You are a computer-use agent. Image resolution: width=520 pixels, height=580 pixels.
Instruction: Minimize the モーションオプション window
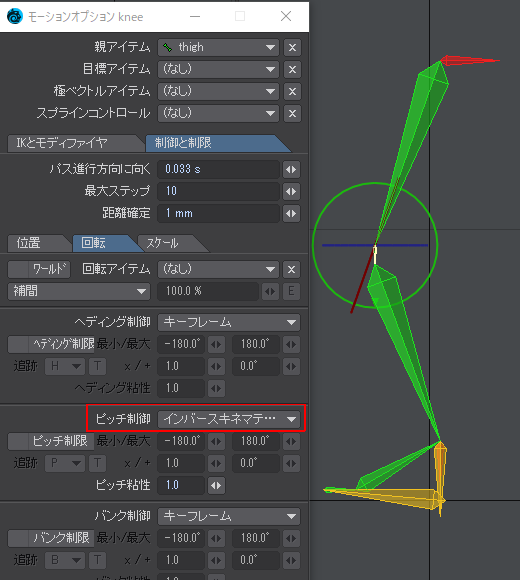[x=195, y=16]
